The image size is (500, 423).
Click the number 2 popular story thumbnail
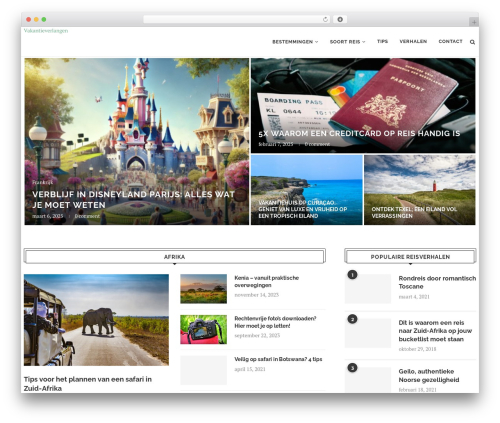[368, 333]
